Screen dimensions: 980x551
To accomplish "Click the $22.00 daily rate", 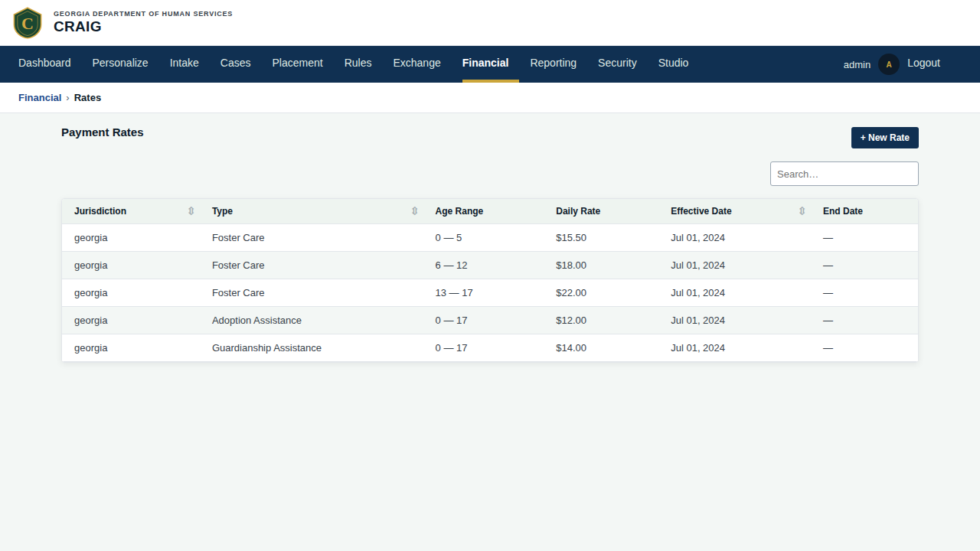I will 571,293.
